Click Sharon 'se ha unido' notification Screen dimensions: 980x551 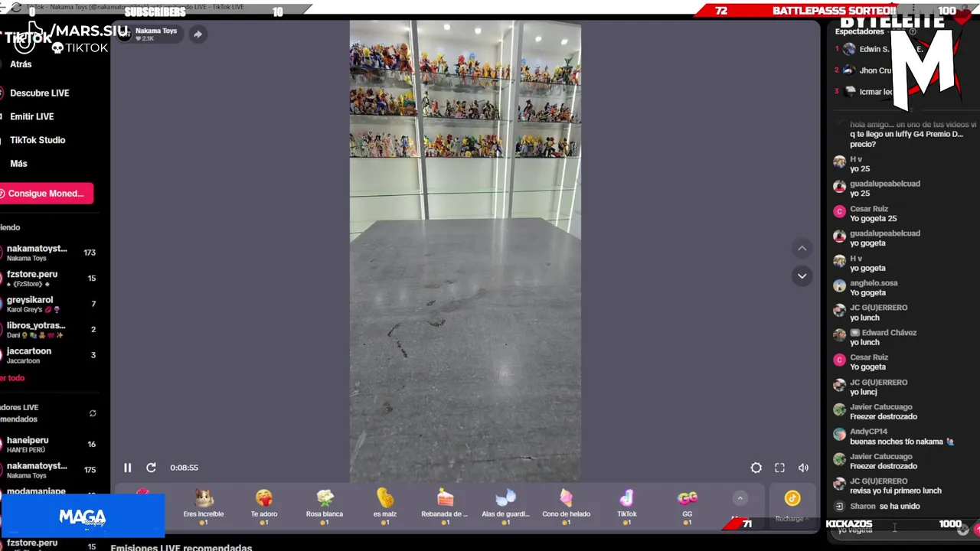[877, 507]
